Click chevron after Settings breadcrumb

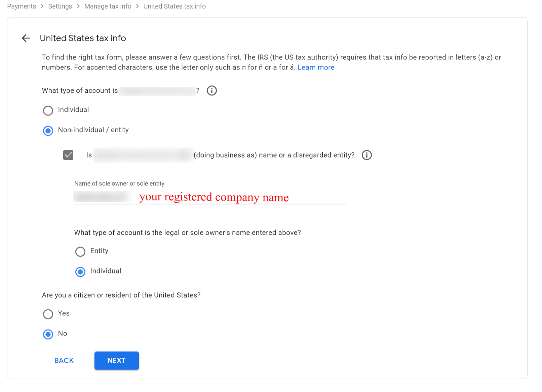pyautogui.click(x=78, y=6)
